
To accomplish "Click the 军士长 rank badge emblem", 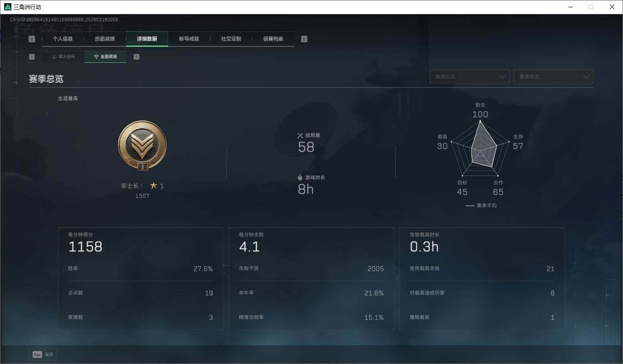I will click(x=143, y=145).
